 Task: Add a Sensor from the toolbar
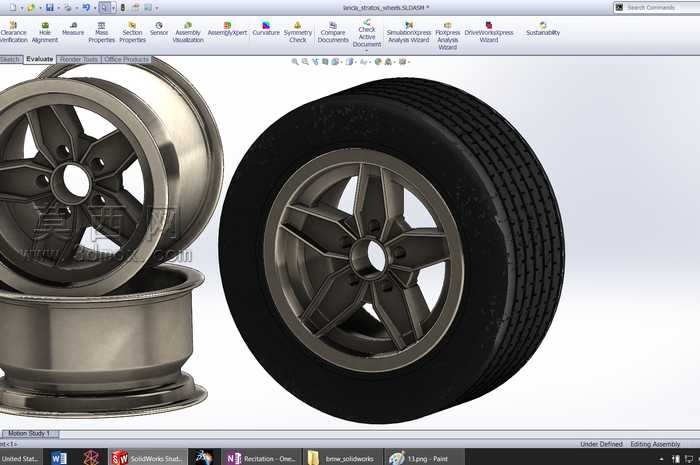(159, 29)
